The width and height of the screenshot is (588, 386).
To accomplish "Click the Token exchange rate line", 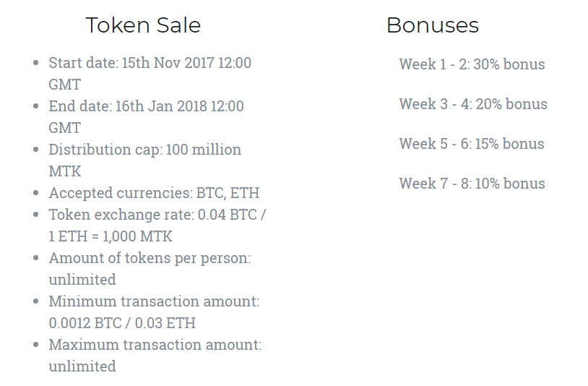I will click(x=158, y=215).
